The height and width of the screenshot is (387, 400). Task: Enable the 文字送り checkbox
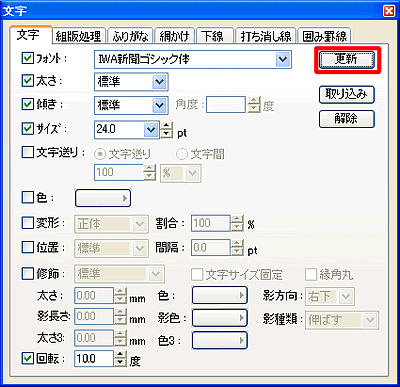pyautogui.click(x=28, y=152)
